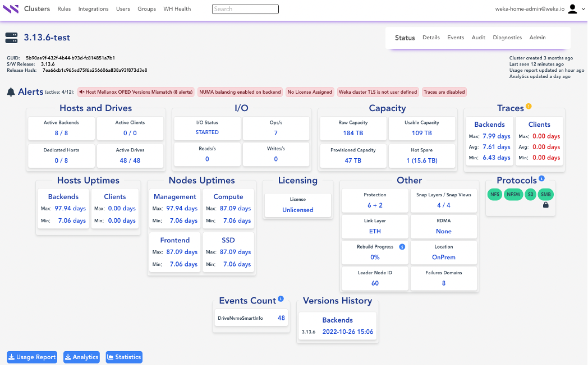
Task: Open the Integrations menu item
Action: point(93,9)
